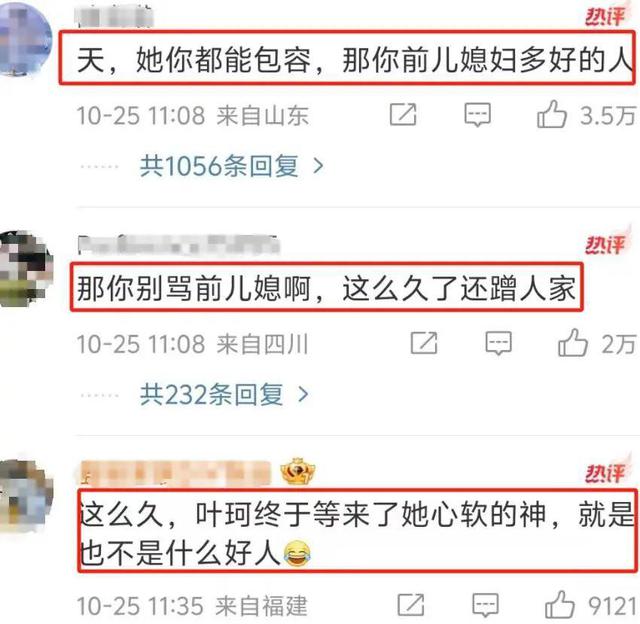Open reply box for the 四川 comment
Image resolution: width=640 pixels, height=624 pixels.
(x=498, y=343)
